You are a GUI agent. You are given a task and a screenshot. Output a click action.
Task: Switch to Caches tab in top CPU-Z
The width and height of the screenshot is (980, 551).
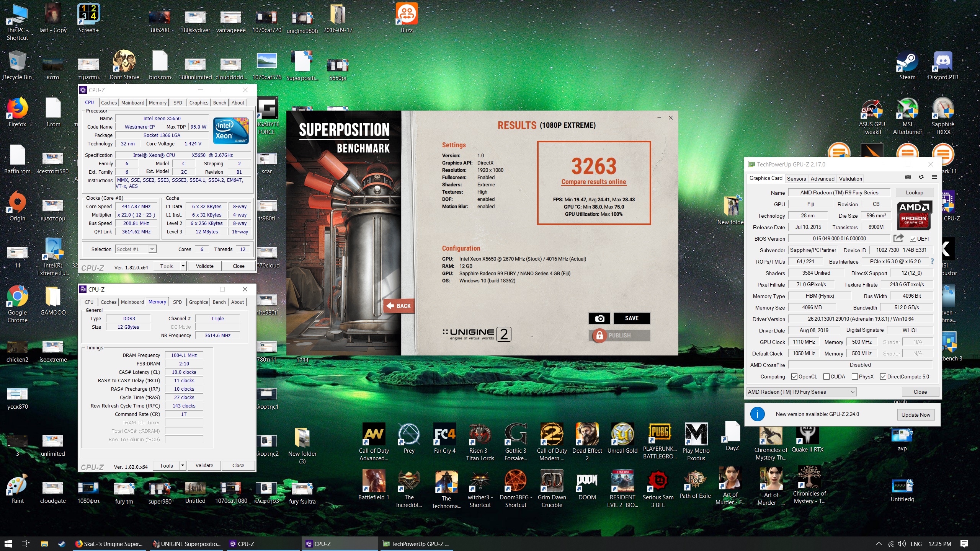click(x=109, y=103)
